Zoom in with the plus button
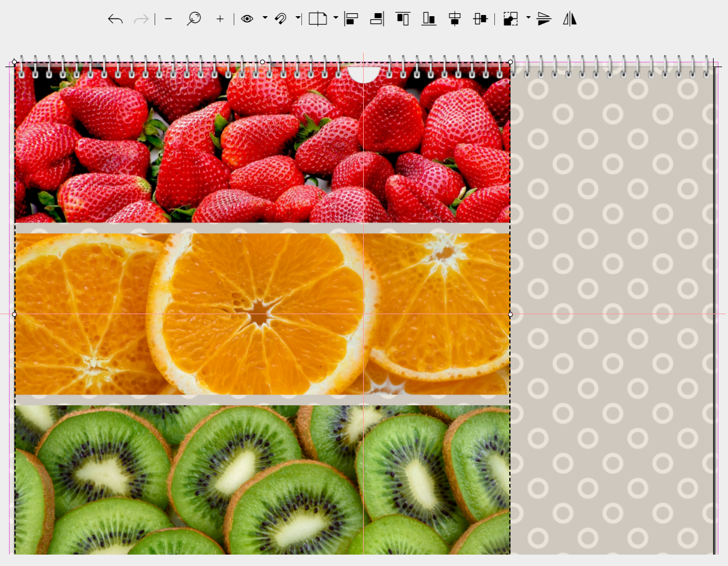This screenshot has height=566, width=728. (x=220, y=19)
